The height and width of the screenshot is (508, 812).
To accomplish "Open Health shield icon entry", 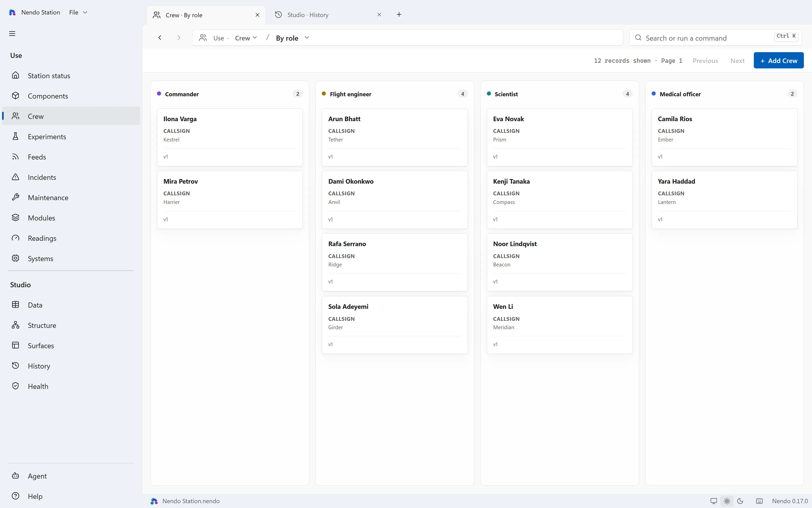I will click(71, 386).
